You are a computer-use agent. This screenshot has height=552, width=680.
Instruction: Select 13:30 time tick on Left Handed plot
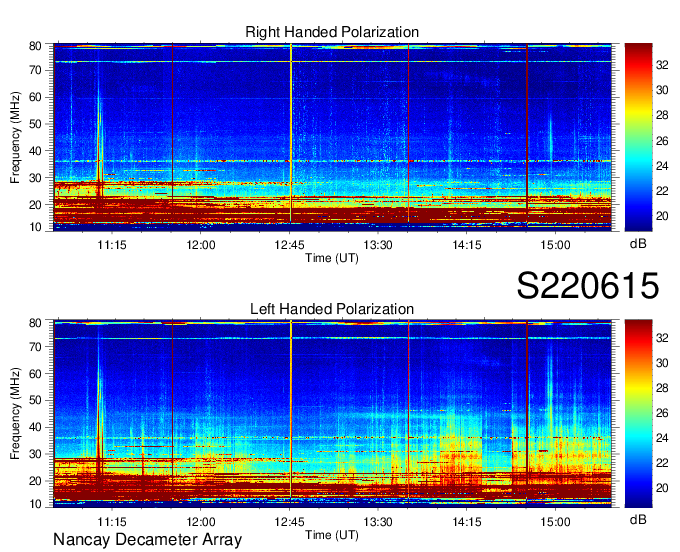[378, 522]
